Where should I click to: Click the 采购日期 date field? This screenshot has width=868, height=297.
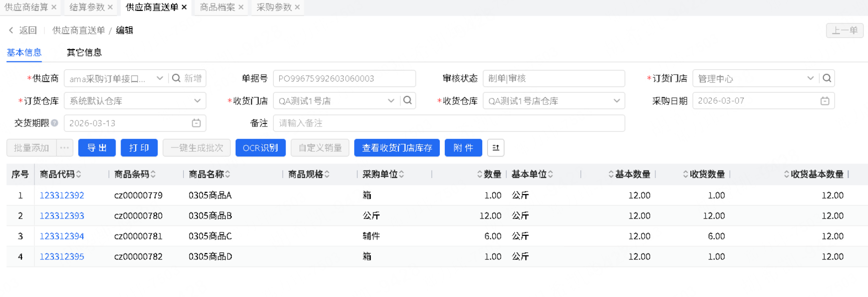pyautogui.click(x=763, y=100)
